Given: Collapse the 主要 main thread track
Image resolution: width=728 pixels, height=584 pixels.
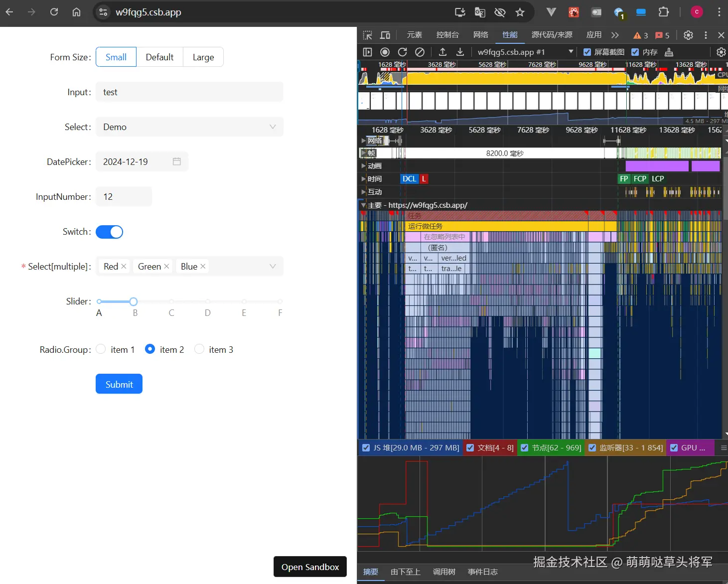Looking at the screenshot, I should pyautogui.click(x=363, y=205).
